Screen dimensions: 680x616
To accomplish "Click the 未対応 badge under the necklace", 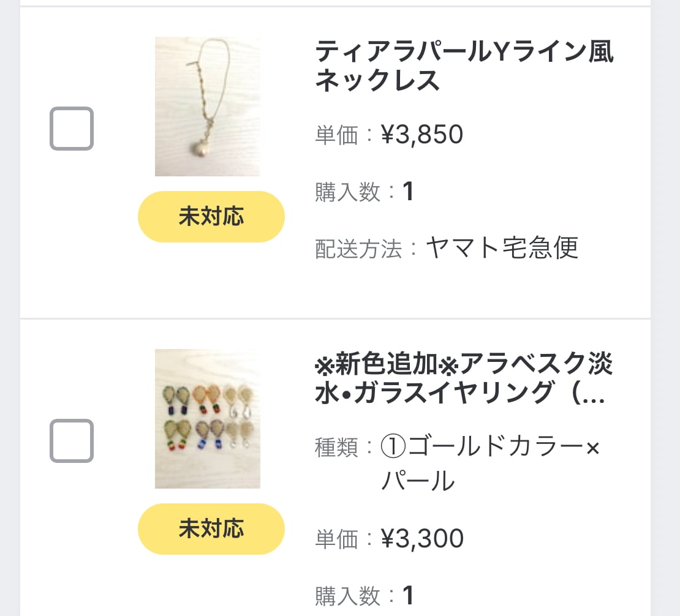I will coord(211,217).
